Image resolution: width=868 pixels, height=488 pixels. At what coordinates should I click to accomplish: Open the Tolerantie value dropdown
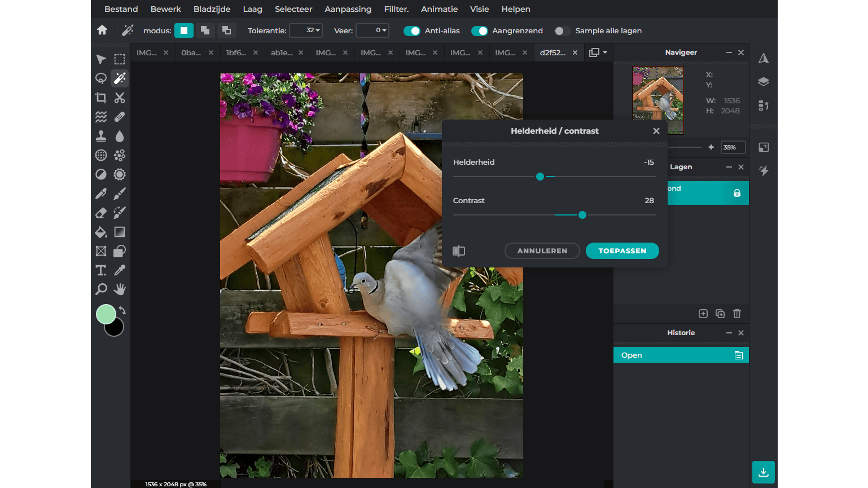(x=306, y=30)
